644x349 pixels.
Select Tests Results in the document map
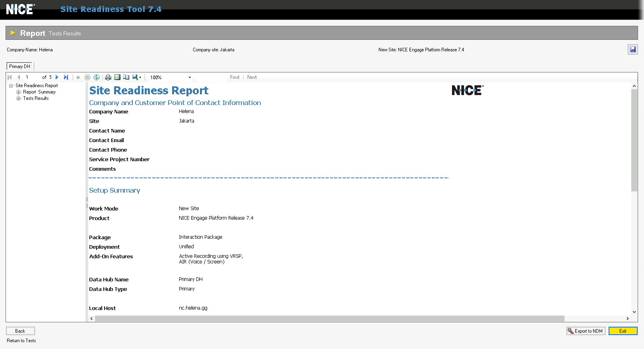(36, 98)
